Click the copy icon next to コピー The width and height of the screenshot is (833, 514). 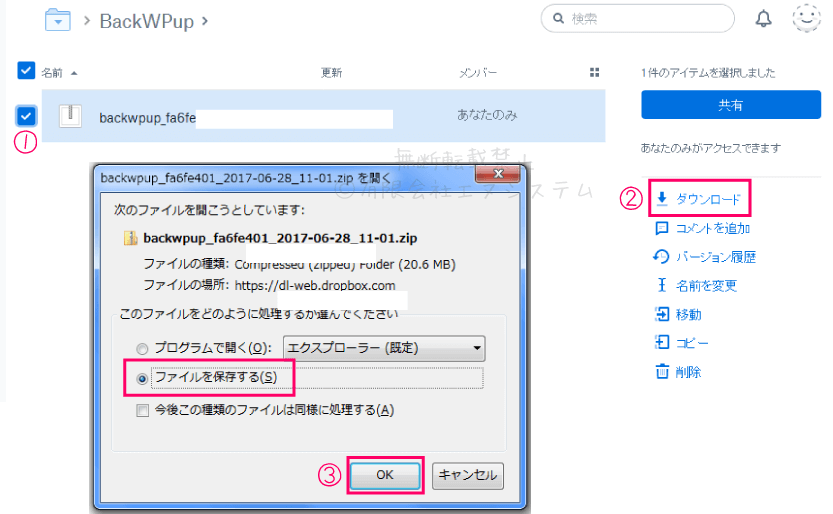[662, 342]
